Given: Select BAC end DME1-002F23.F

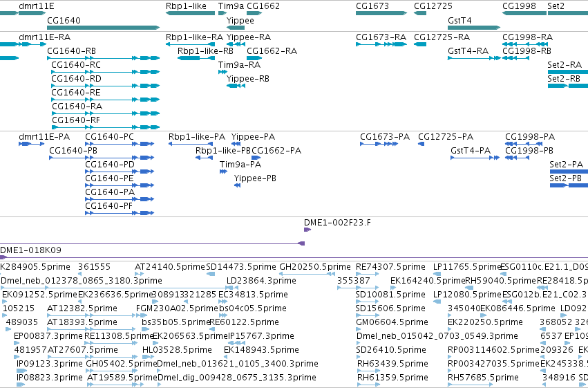Looking at the screenshot, I should (307, 230).
